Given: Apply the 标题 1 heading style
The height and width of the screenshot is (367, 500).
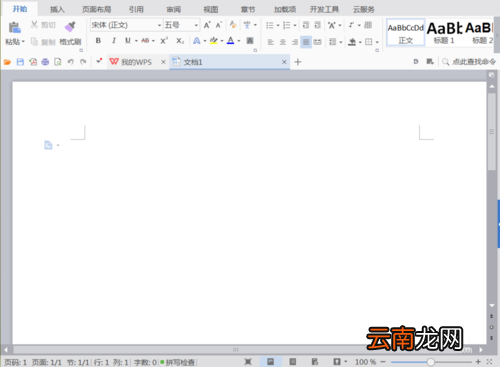Looking at the screenshot, I should point(444,32).
